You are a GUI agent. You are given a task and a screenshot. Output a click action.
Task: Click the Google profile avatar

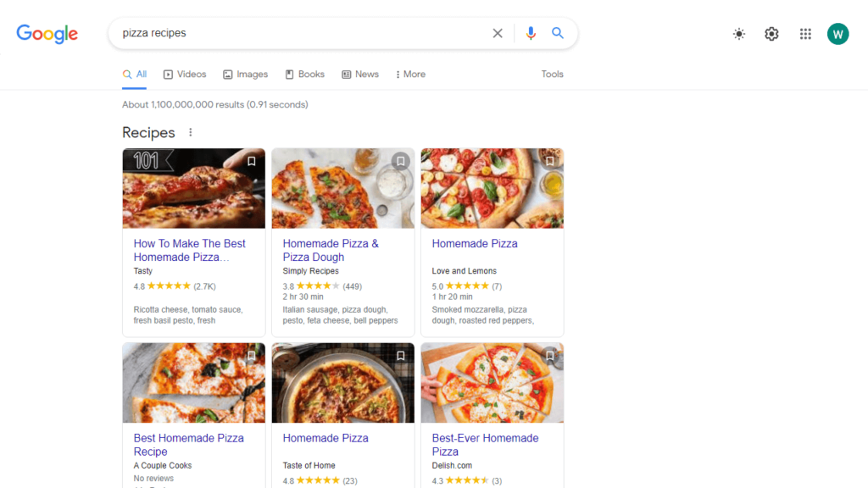(x=837, y=34)
